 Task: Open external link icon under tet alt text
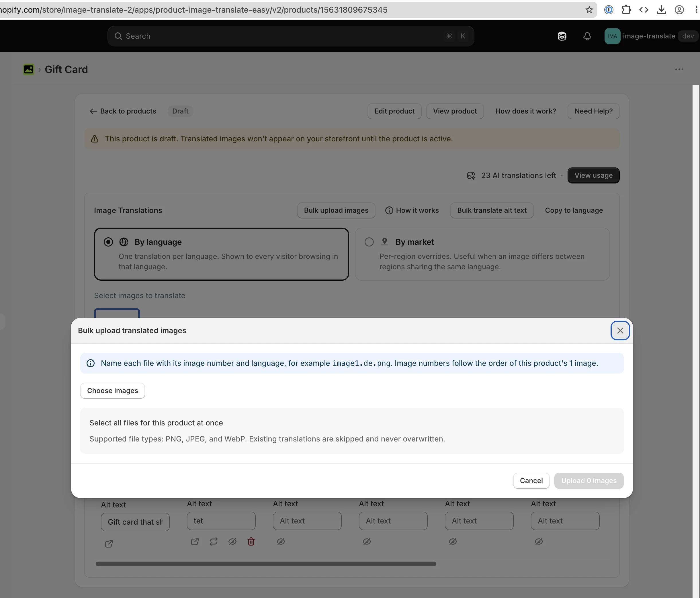click(x=195, y=542)
